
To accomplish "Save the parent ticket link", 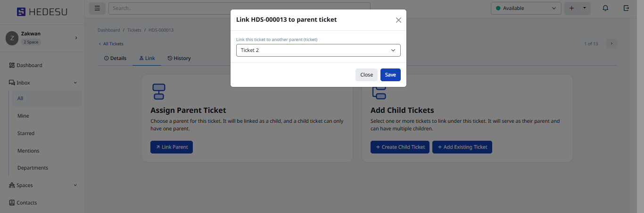I will coord(390,75).
